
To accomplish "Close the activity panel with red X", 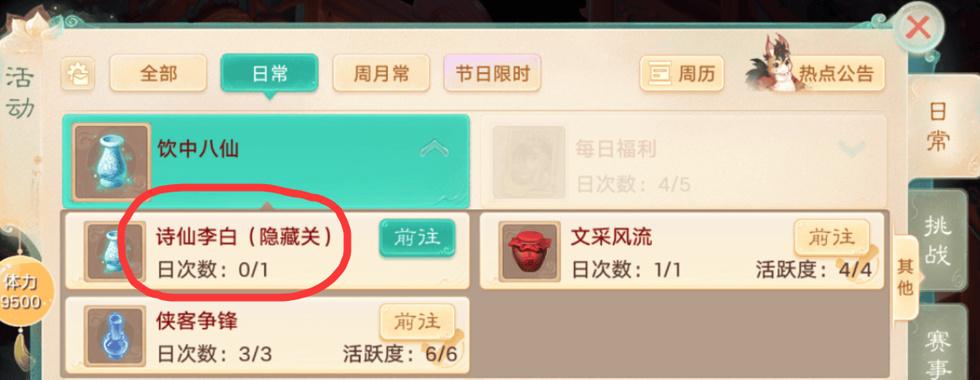I will tap(918, 28).
